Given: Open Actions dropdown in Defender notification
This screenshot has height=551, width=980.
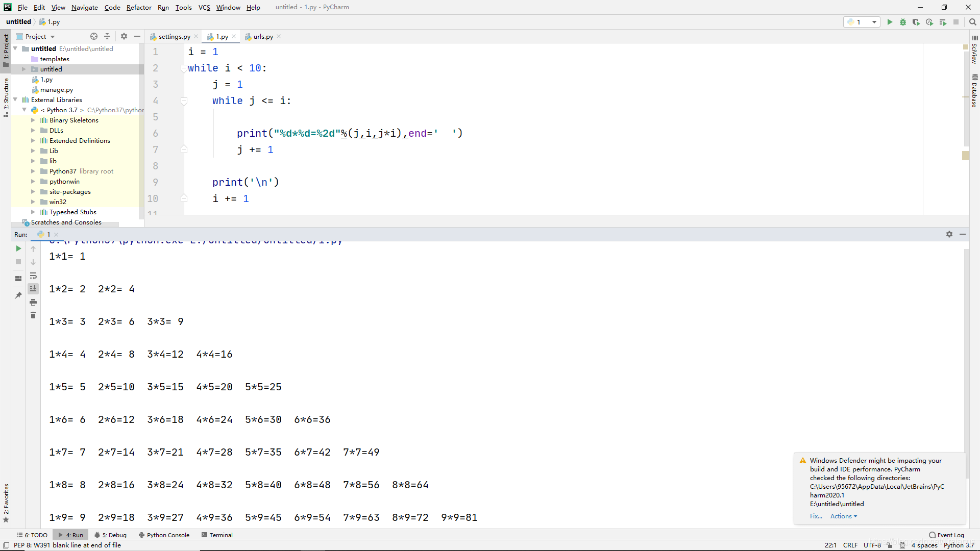Looking at the screenshot, I should click(x=844, y=516).
